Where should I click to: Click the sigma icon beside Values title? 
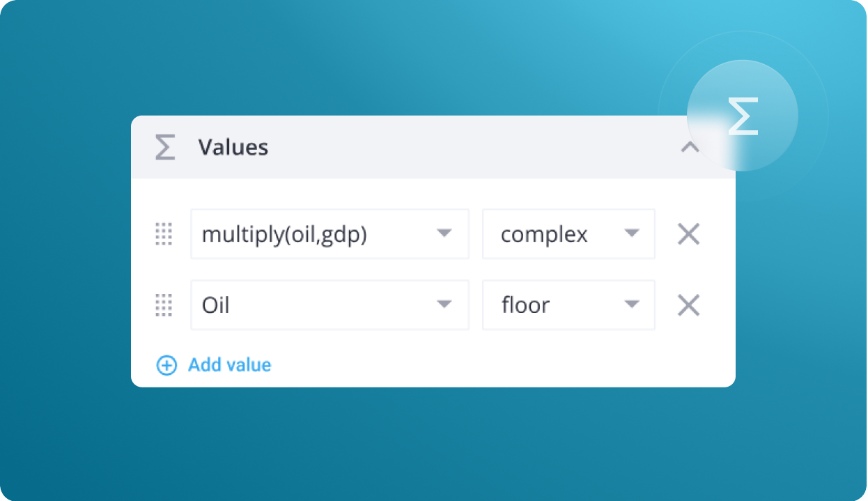point(165,148)
